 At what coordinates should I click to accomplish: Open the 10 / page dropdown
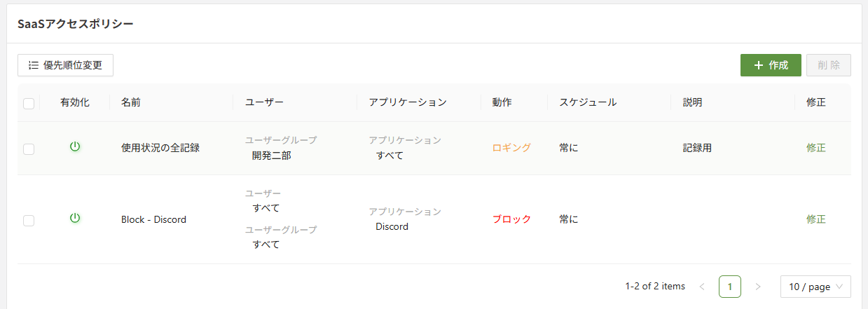pos(815,287)
